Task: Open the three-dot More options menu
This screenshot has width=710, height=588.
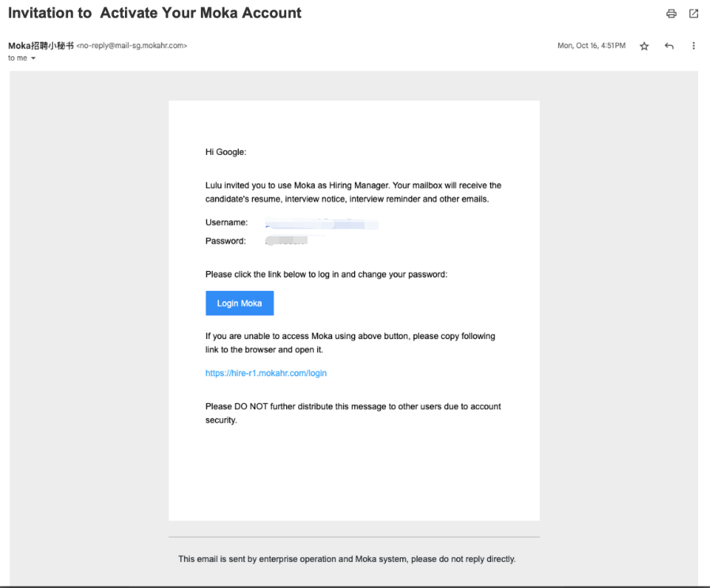Action: 693,47
